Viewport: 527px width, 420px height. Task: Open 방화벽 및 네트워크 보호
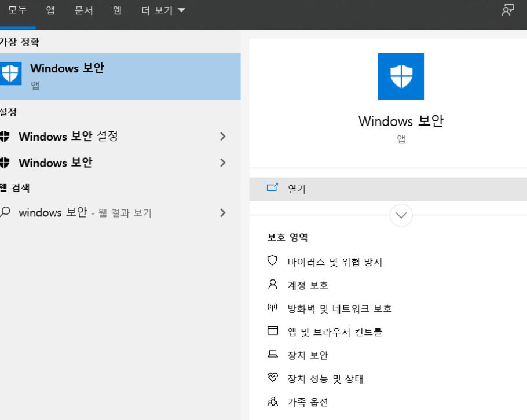pyautogui.click(x=340, y=308)
